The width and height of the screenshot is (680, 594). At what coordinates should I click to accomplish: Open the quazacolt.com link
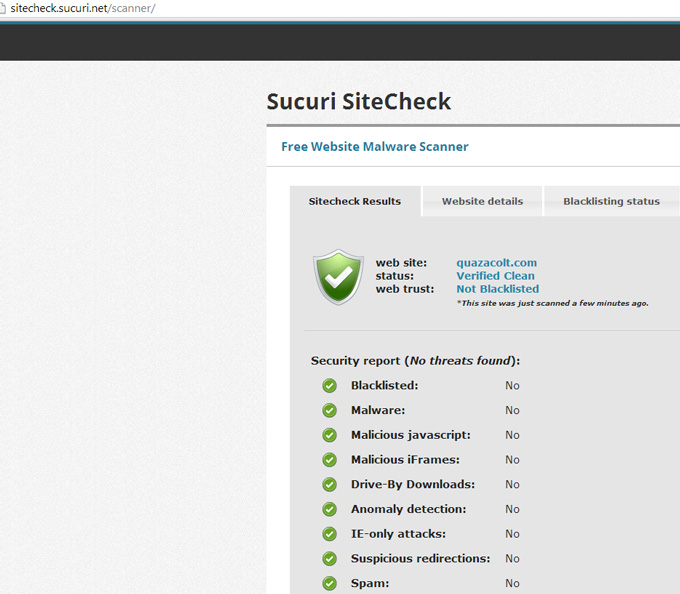[497, 263]
